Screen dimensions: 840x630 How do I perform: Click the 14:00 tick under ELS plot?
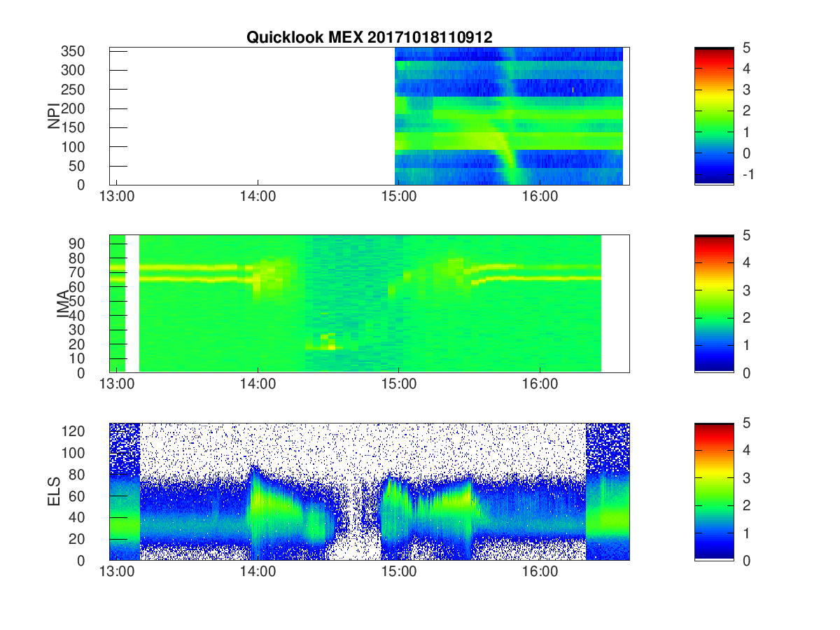pos(258,572)
